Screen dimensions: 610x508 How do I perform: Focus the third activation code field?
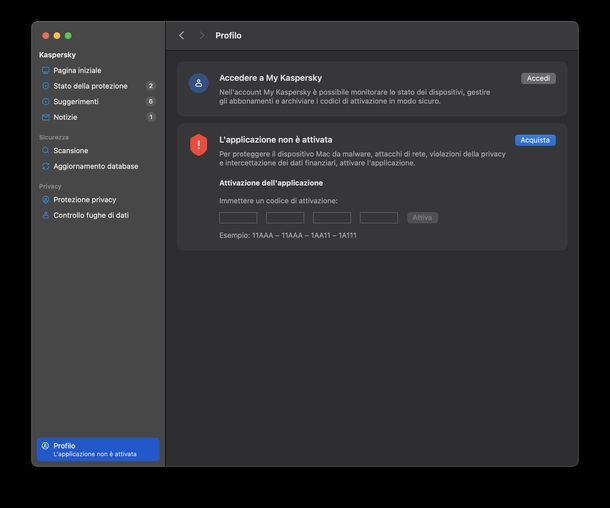(332, 218)
